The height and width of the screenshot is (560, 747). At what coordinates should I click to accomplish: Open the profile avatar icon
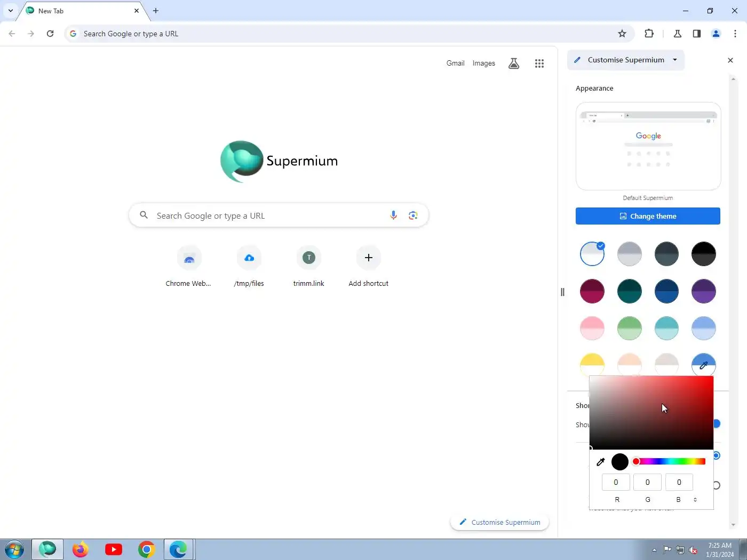(716, 34)
